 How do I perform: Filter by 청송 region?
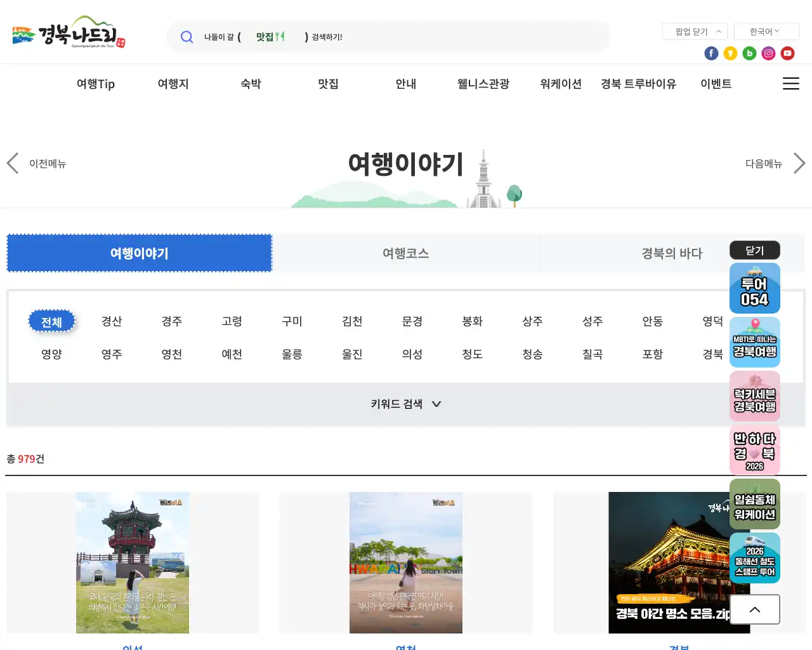[x=532, y=354]
